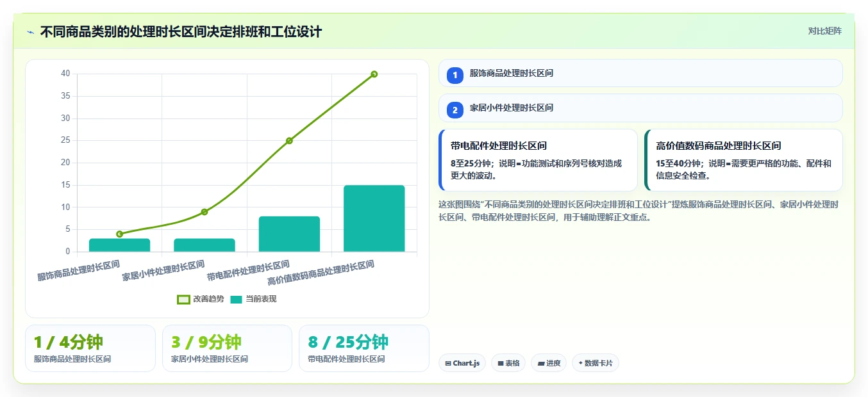Image resolution: width=868 pixels, height=397 pixels.
Task: Click the trend line point at value 4
Action: 120,234
